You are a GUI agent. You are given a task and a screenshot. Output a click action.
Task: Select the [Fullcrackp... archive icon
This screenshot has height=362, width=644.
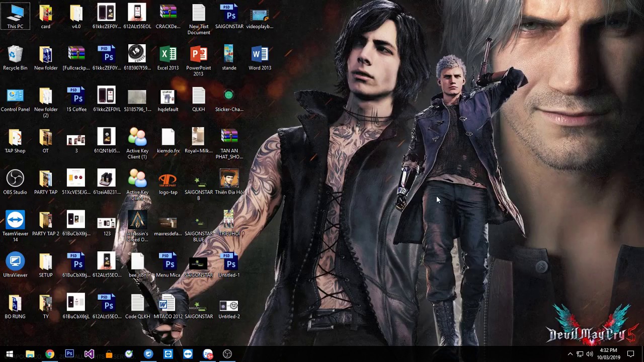[x=76, y=58]
